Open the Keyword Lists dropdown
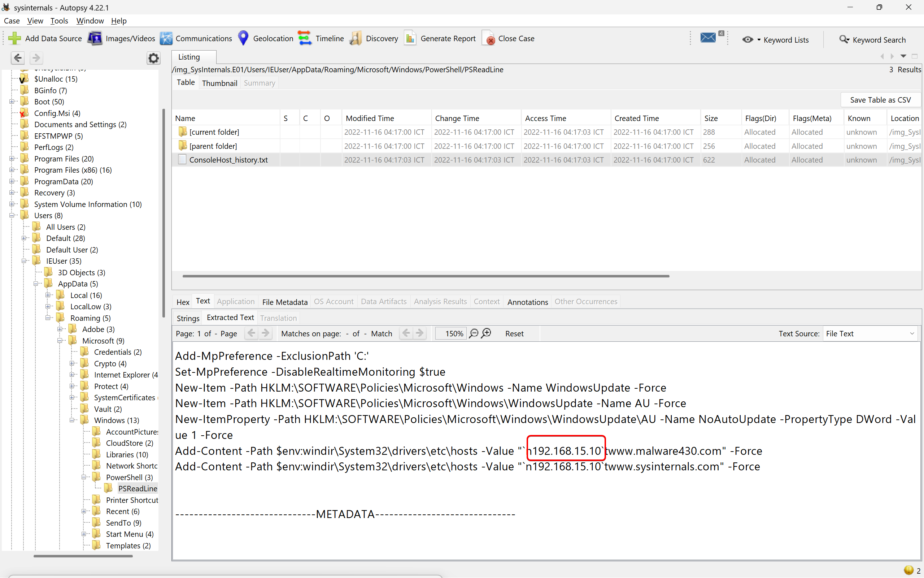Screen dimensions: 924x578 click(775, 40)
